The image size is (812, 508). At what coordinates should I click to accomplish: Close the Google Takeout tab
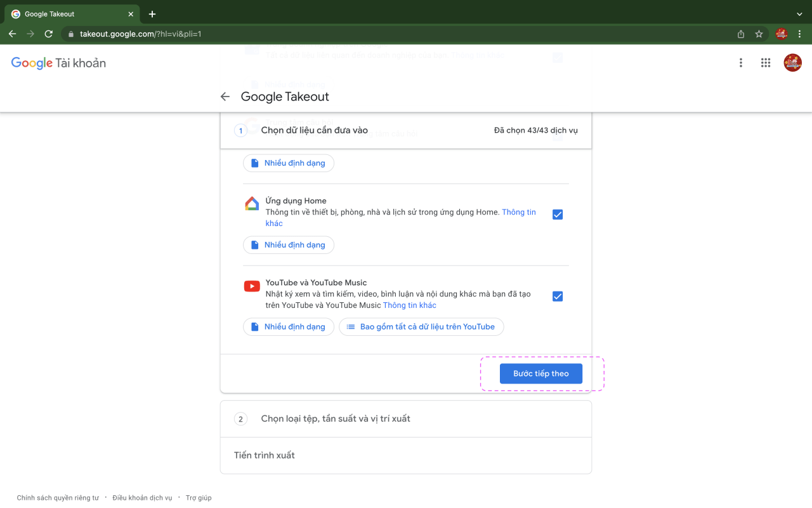(131, 14)
